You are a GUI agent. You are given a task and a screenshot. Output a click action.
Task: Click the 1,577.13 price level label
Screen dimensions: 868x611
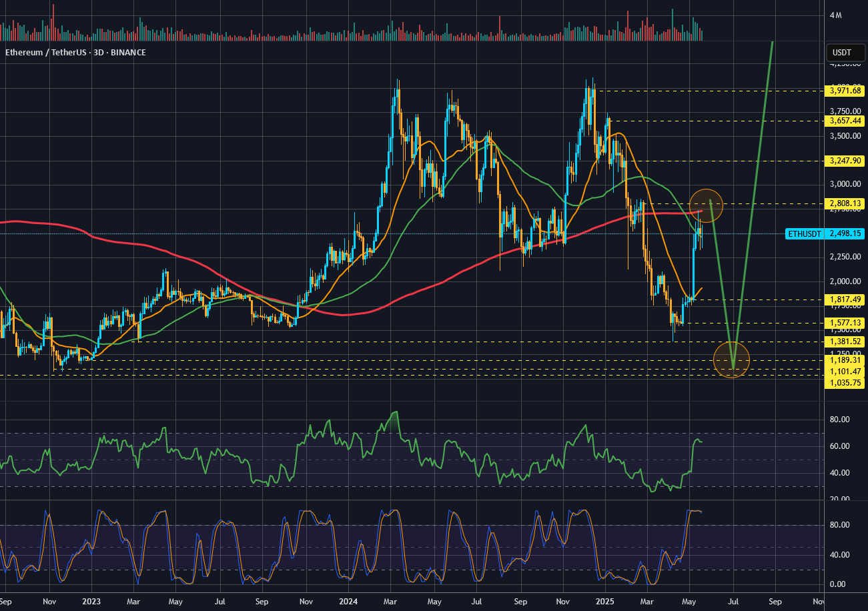click(x=845, y=323)
